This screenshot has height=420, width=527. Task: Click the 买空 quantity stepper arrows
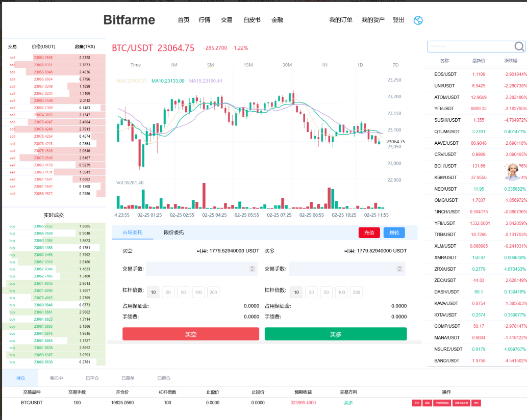tap(252, 269)
